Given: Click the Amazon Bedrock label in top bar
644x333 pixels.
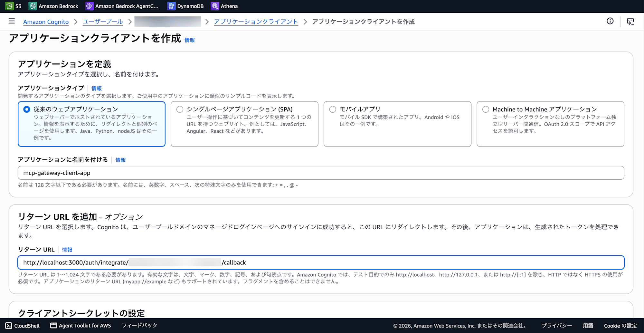Looking at the screenshot, I should point(58,6).
